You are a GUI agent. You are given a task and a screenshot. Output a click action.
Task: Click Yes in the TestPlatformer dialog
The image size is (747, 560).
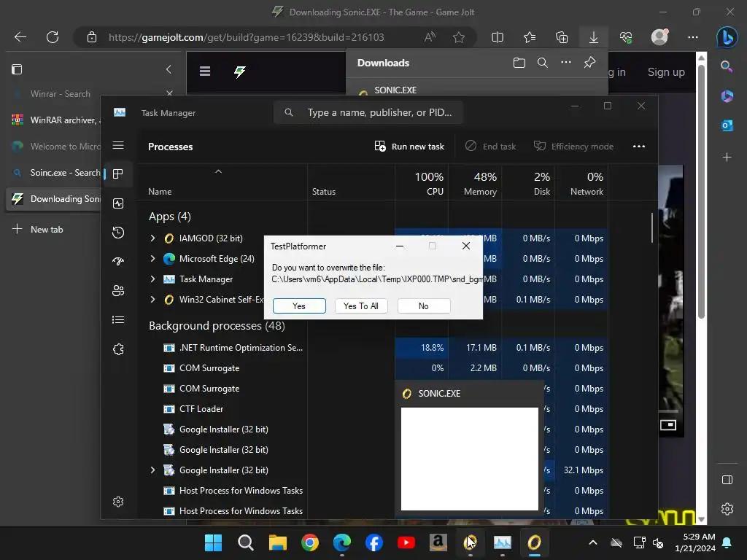(299, 306)
